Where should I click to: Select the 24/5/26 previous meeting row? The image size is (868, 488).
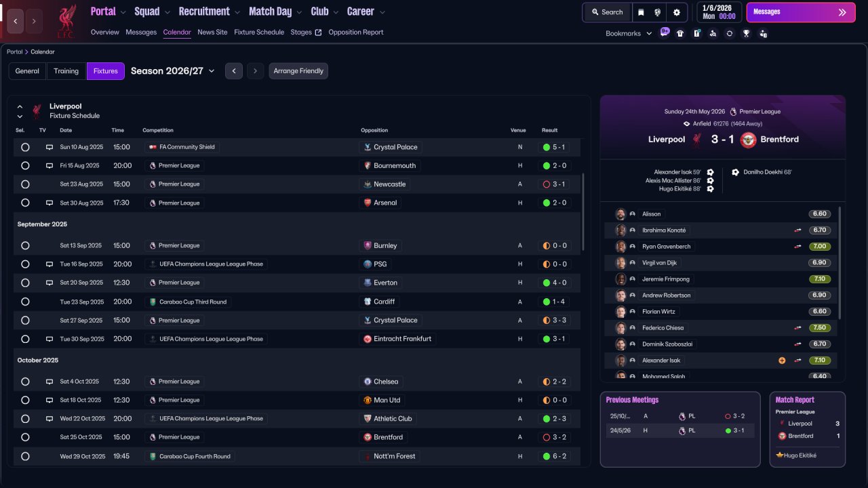pos(680,430)
